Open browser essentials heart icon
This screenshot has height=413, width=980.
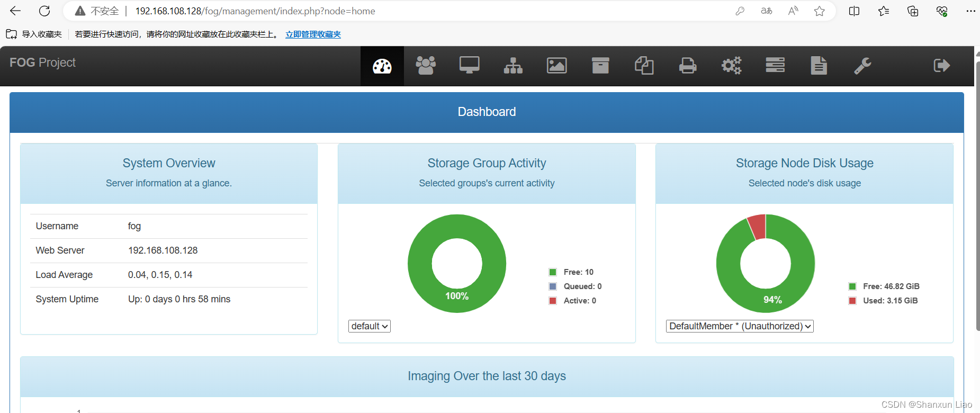[942, 11]
